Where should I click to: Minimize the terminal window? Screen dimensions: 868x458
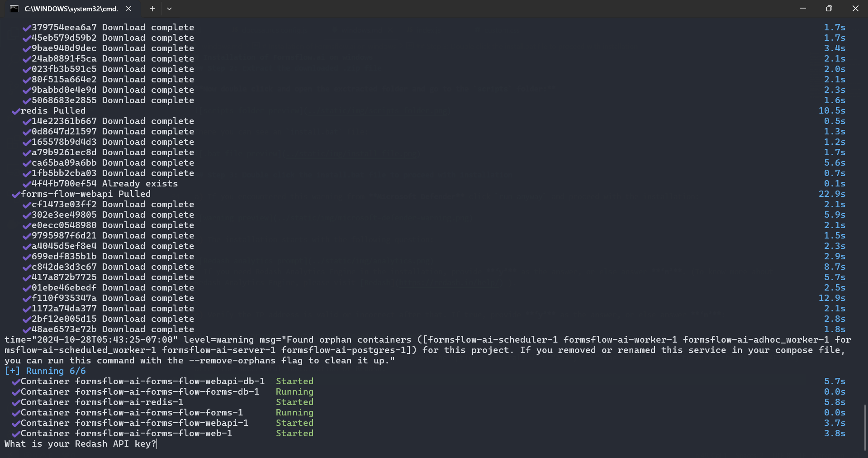tap(803, 8)
